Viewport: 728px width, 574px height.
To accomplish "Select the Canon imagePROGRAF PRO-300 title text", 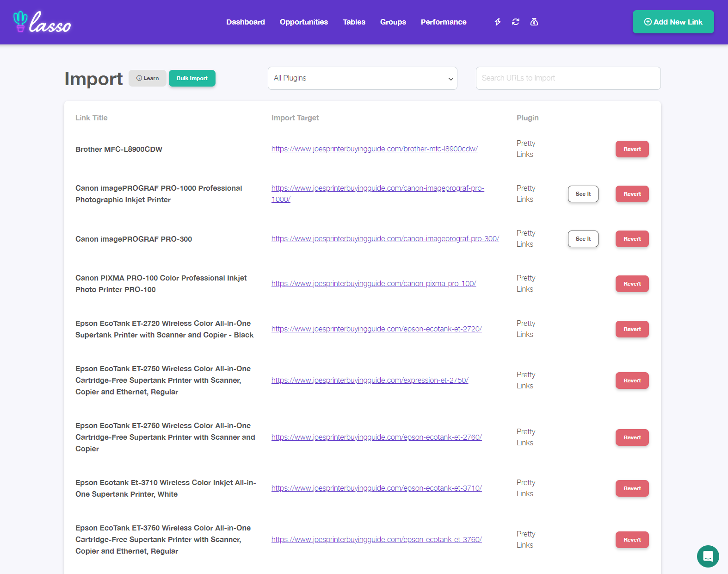I will 134,239.
